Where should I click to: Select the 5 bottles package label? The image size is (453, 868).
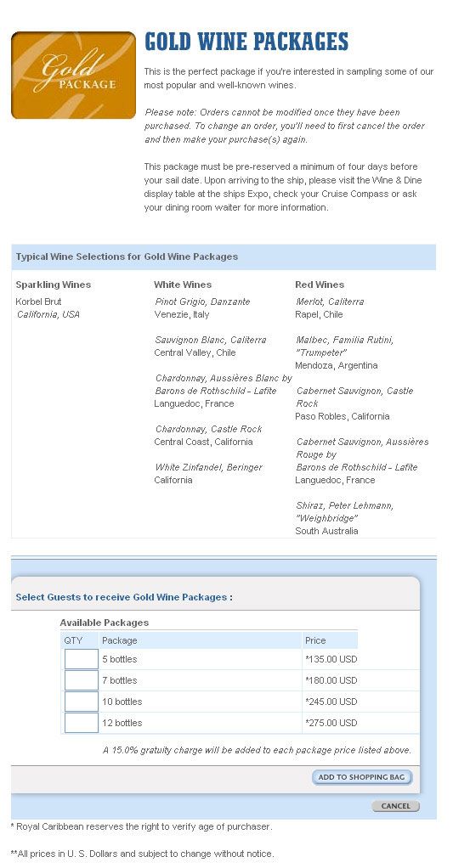(119, 659)
